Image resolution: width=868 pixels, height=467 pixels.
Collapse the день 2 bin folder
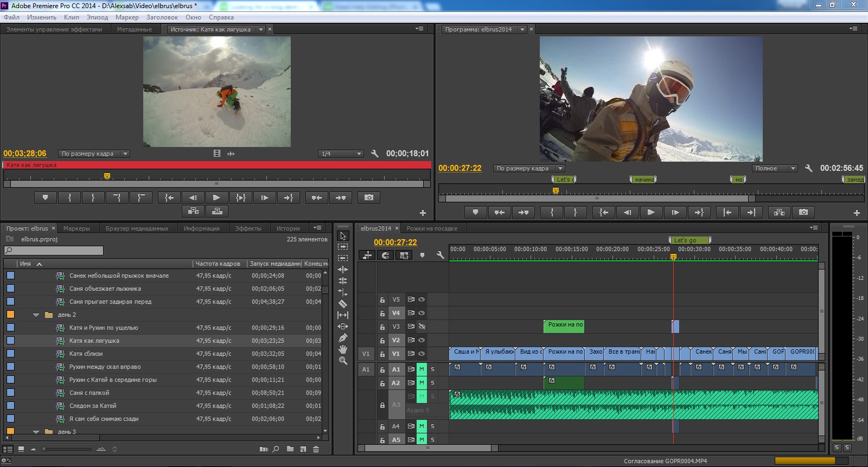[x=36, y=315]
